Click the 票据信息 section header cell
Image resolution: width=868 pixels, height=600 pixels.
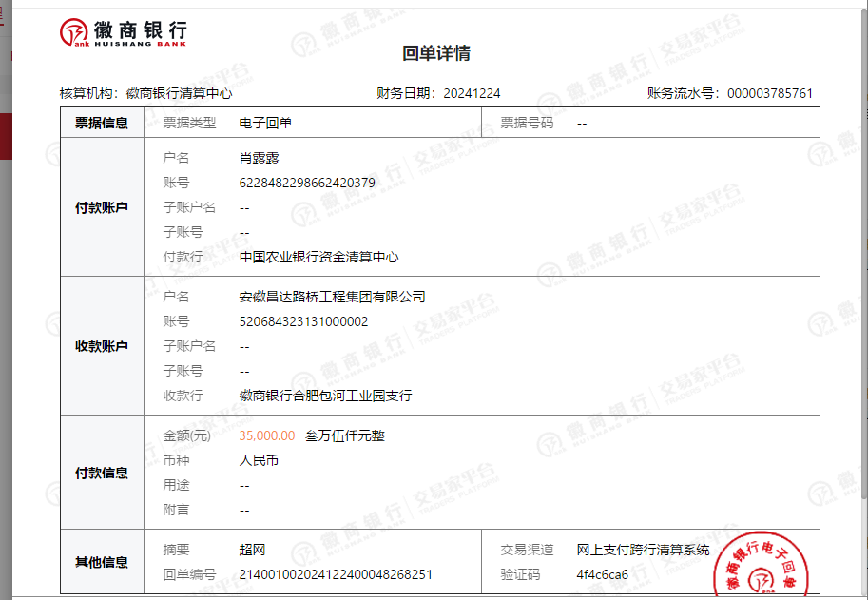(x=102, y=123)
